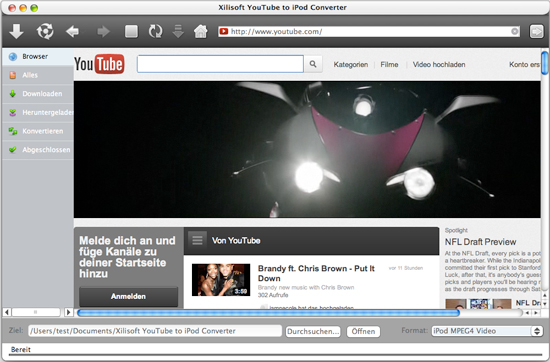This screenshot has width=550, height=362.
Task: Click the go button beside address bar
Action: pos(536,32)
